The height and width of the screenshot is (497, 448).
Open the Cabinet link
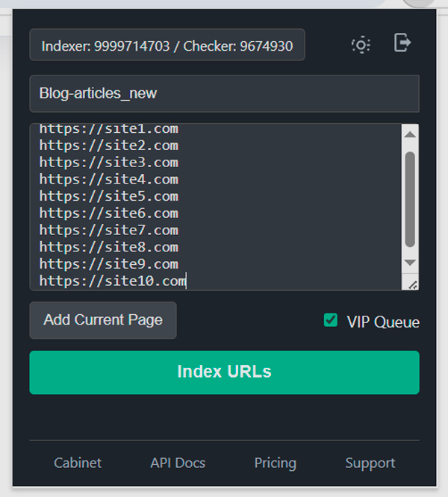point(78,463)
